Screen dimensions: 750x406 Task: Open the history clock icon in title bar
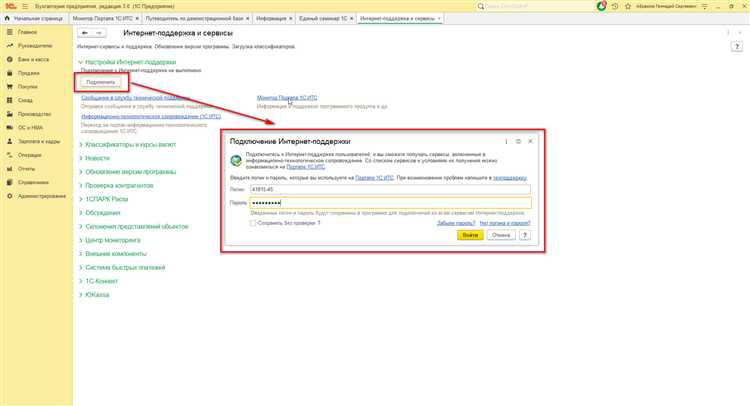615,6
